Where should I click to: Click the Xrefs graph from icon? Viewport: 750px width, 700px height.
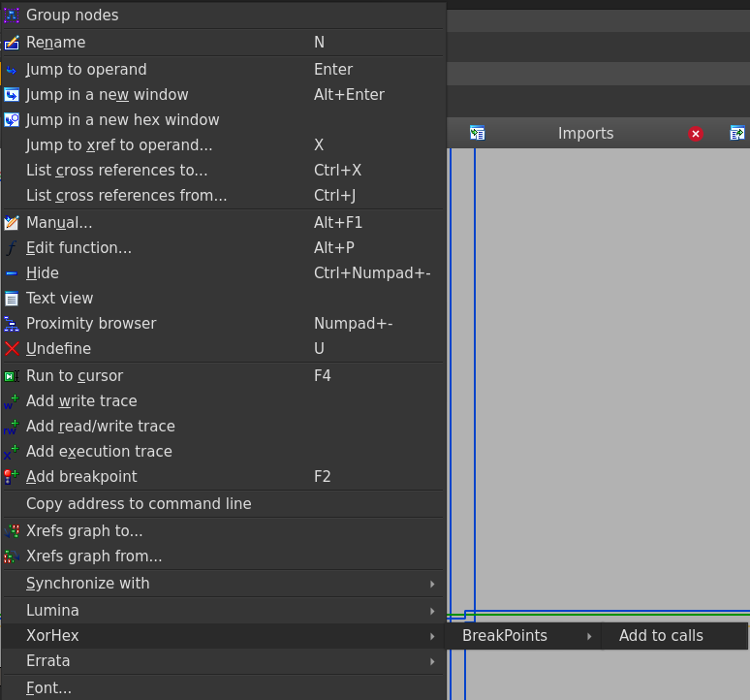click(12, 557)
